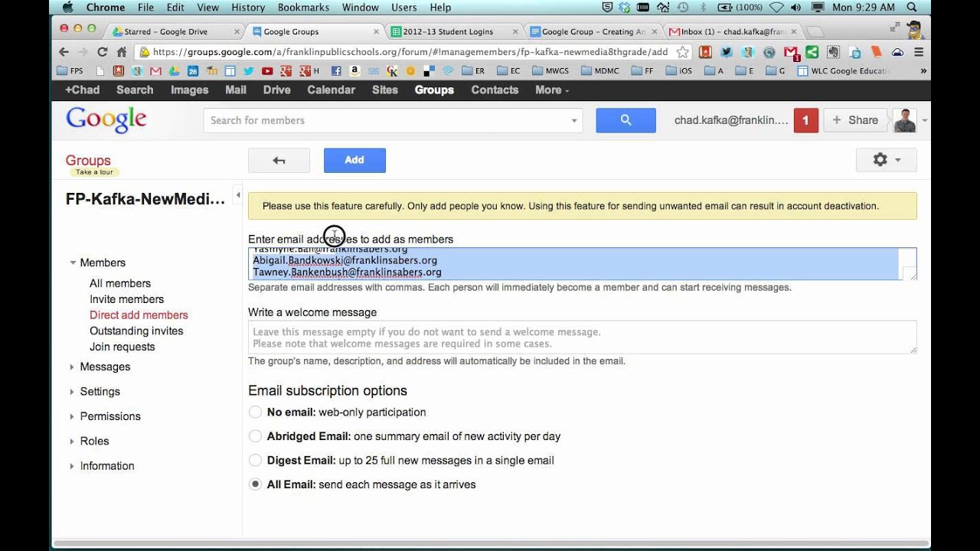Open the bookmarks overflow chevron
This screenshot has height=551, width=980.
pyautogui.click(x=923, y=71)
